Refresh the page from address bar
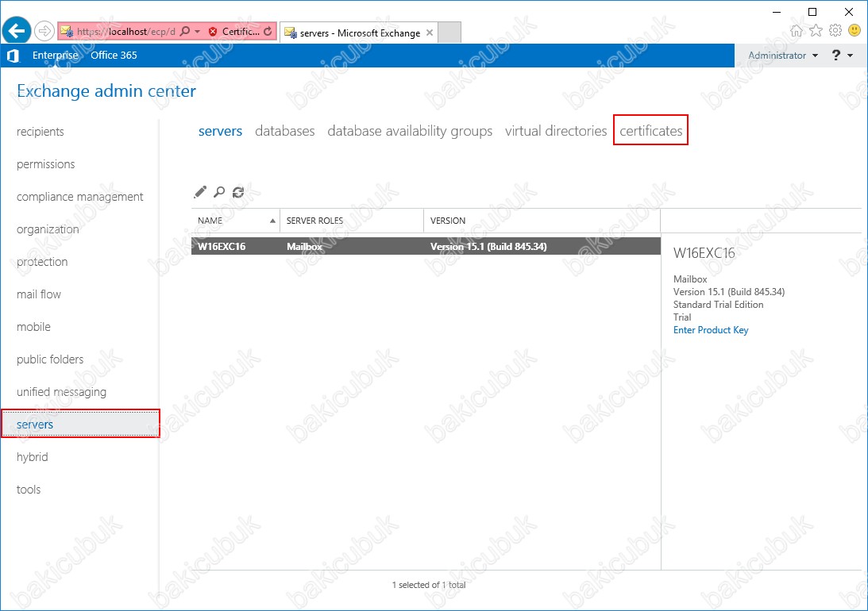This screenshot has height=611, width=868. 268,32
